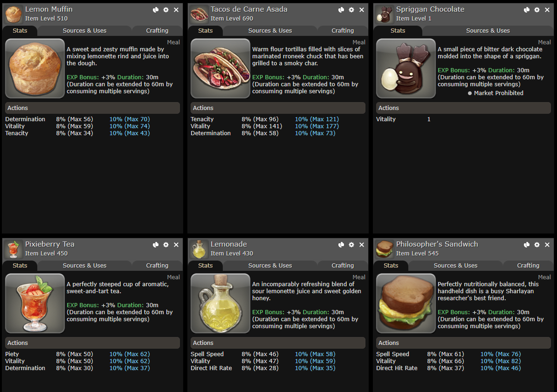
Task: Click the pin icon on Spriggan Chocolate panel
Action: tap(527, 10)
